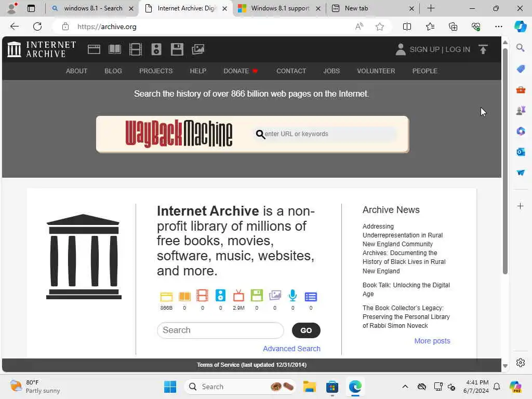The width and height of the screenshot is (532, 399).
Task: Select the blue microphone concerts icon
Action: pyautogui.click(x=292, y=296)
